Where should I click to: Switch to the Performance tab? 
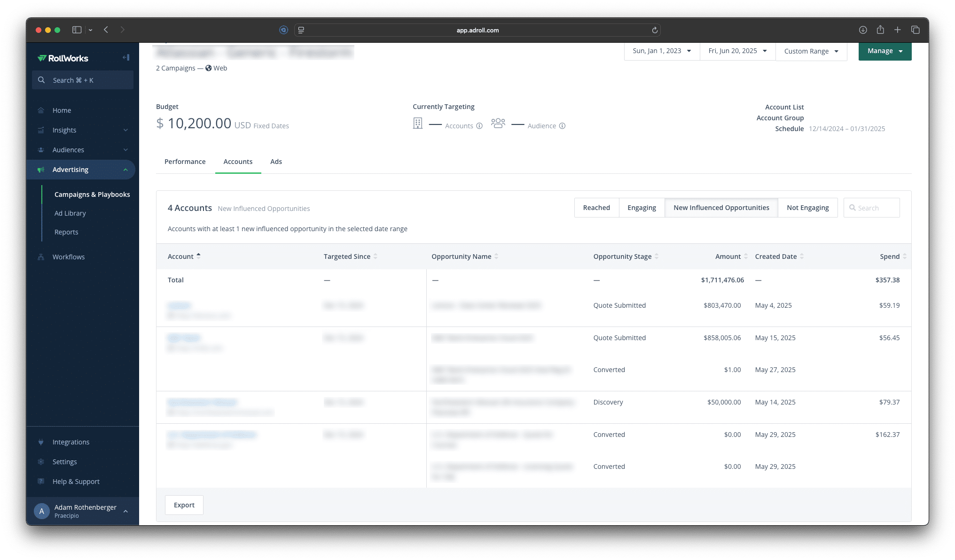tap(185, 162)
